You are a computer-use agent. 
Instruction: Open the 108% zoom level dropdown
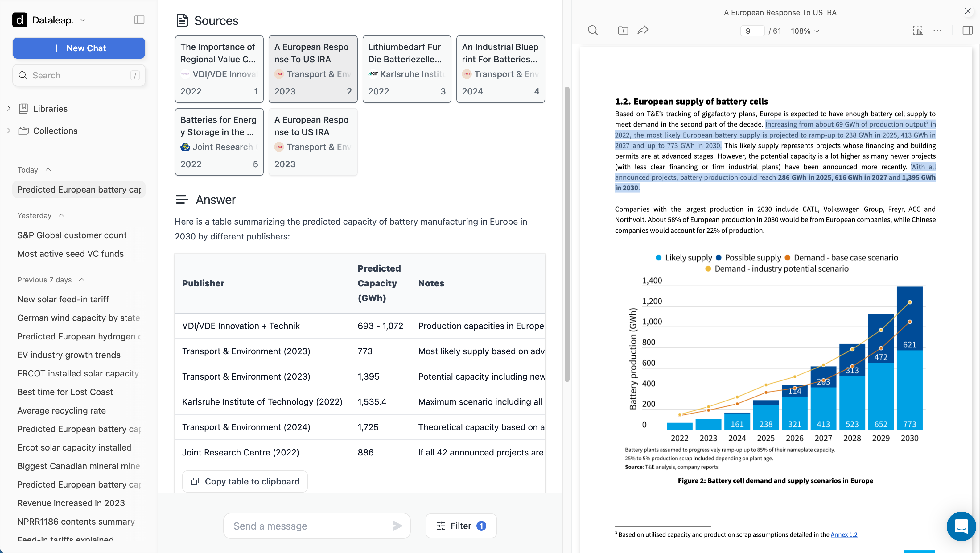coord(805,31)
